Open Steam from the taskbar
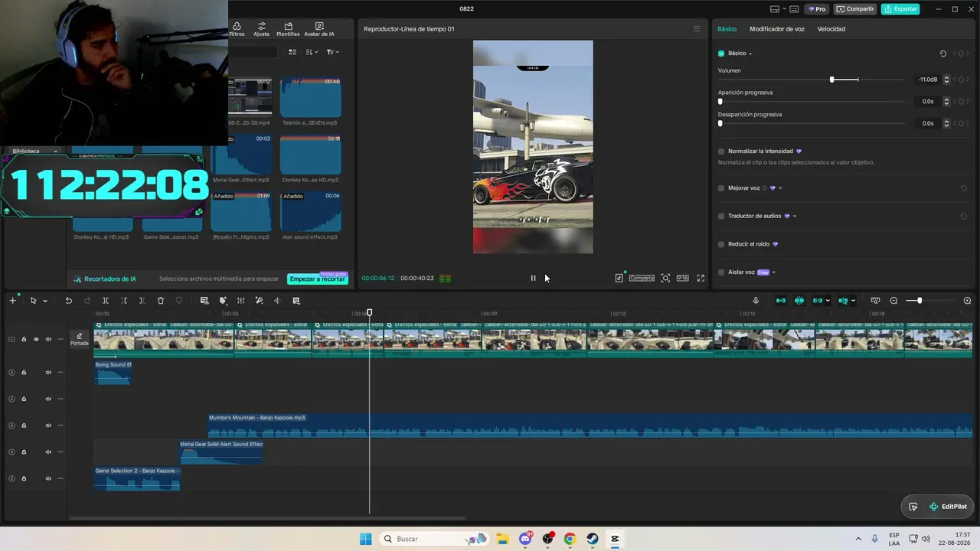Screen dimensions: 980x551 click(x=593, y=539)
